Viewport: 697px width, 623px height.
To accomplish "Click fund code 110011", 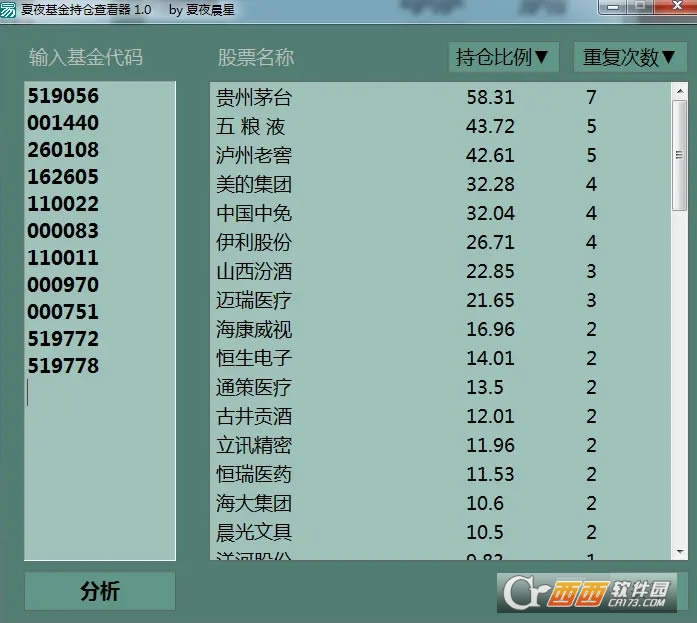I will point(63,258).
